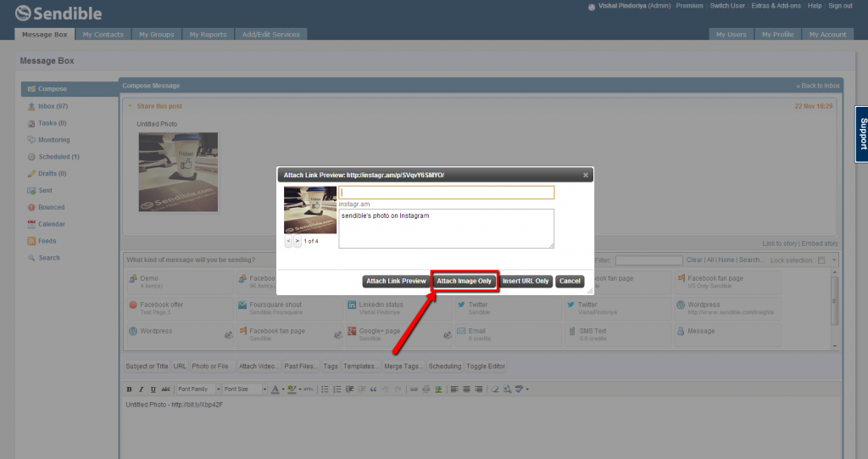The image size is (868, 459).
Task: Click the Attach Image Only button
Action: click(x=464, y=281)
